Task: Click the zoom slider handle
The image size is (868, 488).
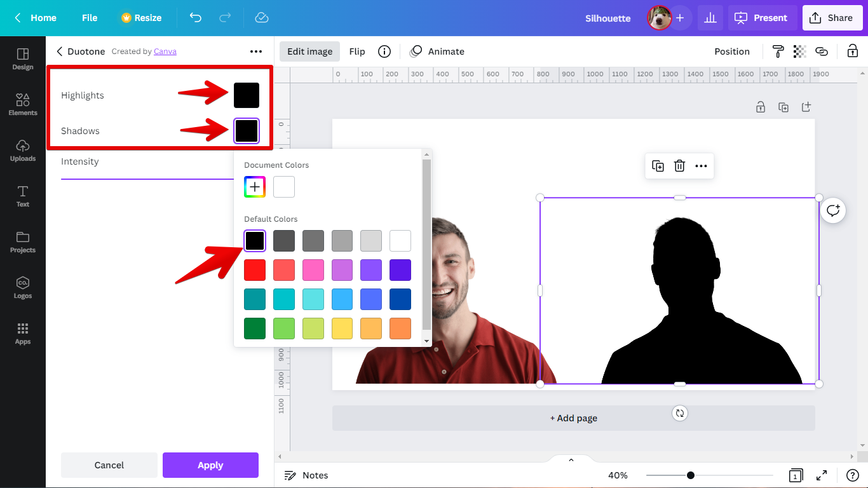Action: (x=691, y=475)
